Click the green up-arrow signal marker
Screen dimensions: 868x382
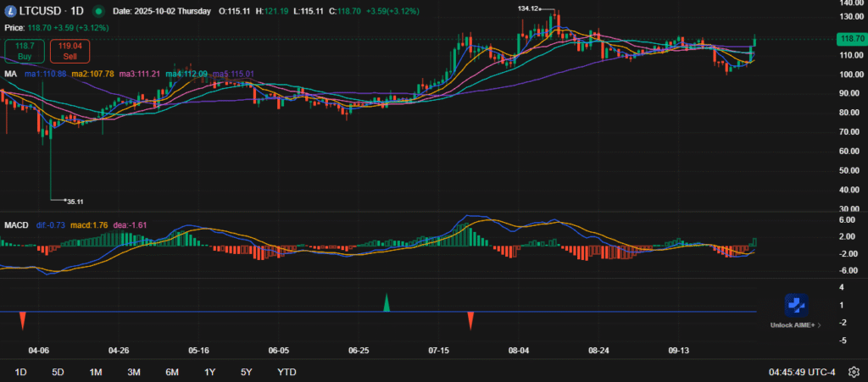pos(387,302)
